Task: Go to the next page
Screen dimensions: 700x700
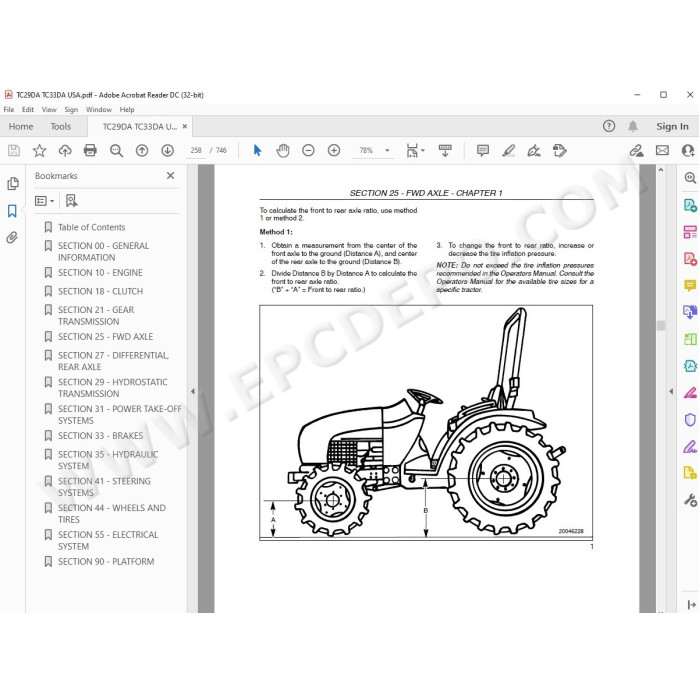Action: pos(167,150)
